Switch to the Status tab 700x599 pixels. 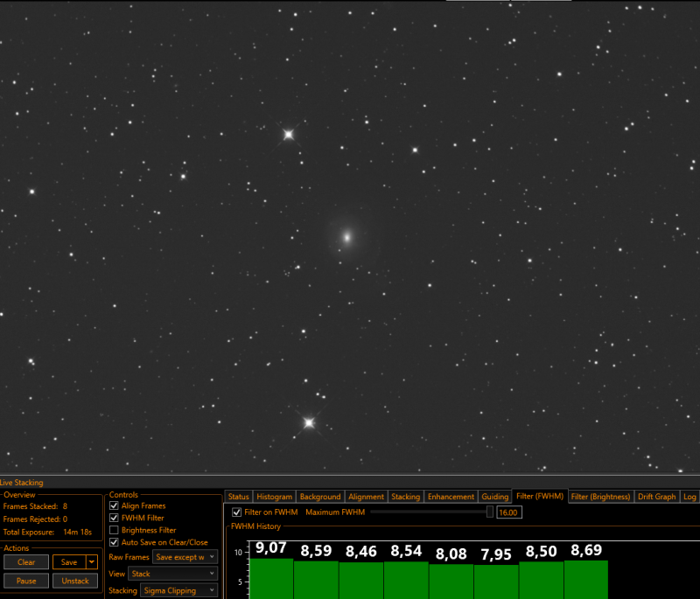(238, 497)
